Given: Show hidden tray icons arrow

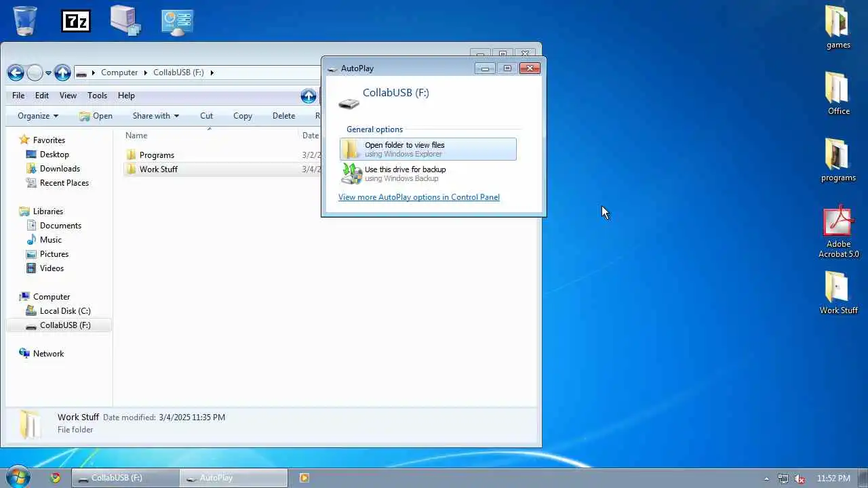Looking at the screenshot, I should pyautogui.click(x=766, y=479).
